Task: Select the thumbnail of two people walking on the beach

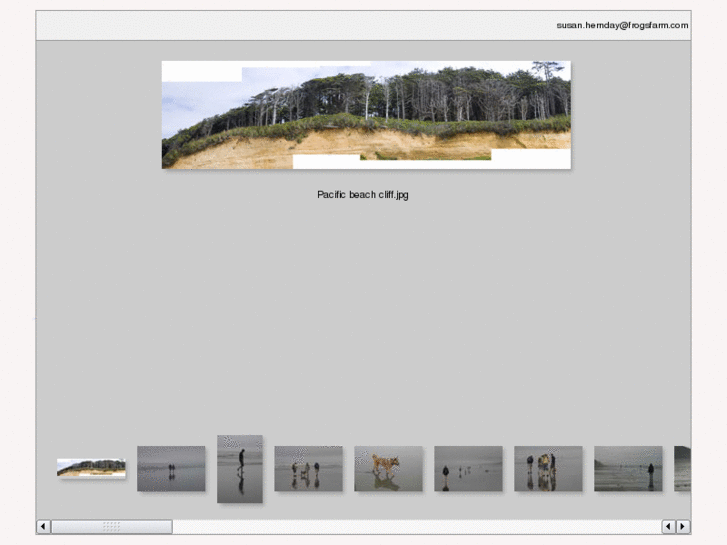Action: [x=171, y=468]
